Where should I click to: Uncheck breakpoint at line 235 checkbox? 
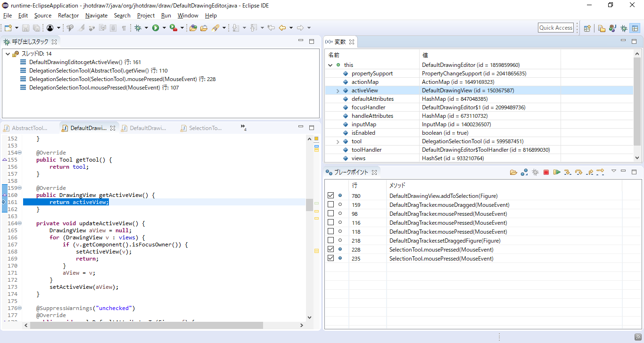(330, 258)
